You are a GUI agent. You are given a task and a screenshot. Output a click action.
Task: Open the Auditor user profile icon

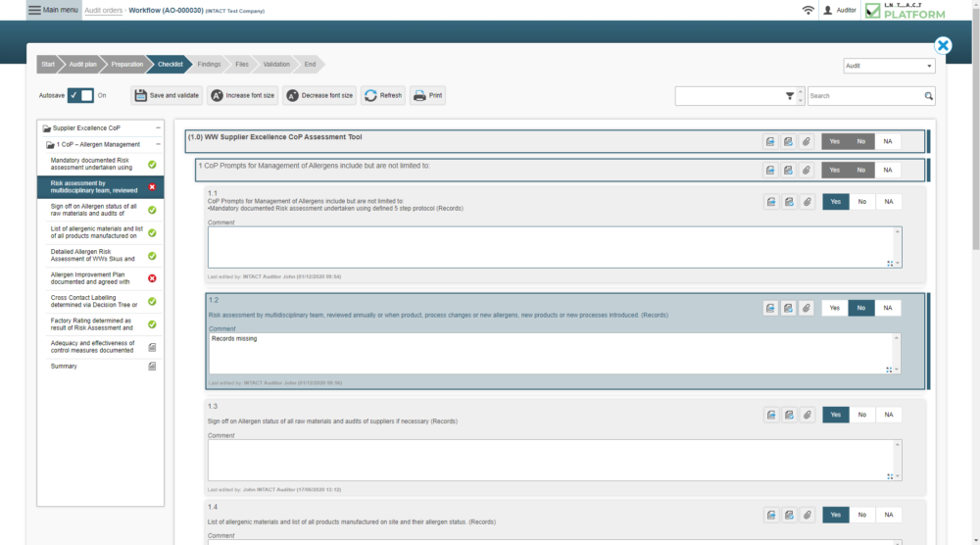[x=827, y=10]
